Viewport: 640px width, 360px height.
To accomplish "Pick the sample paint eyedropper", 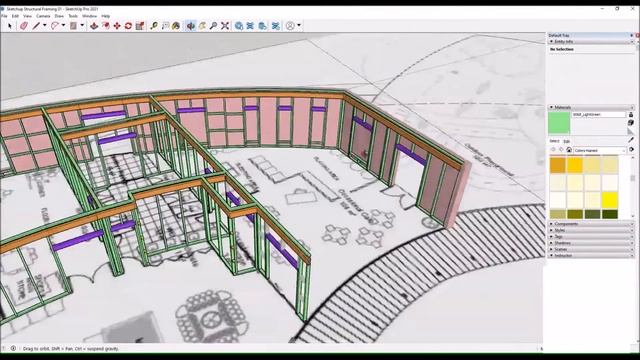I will point(631,140).
